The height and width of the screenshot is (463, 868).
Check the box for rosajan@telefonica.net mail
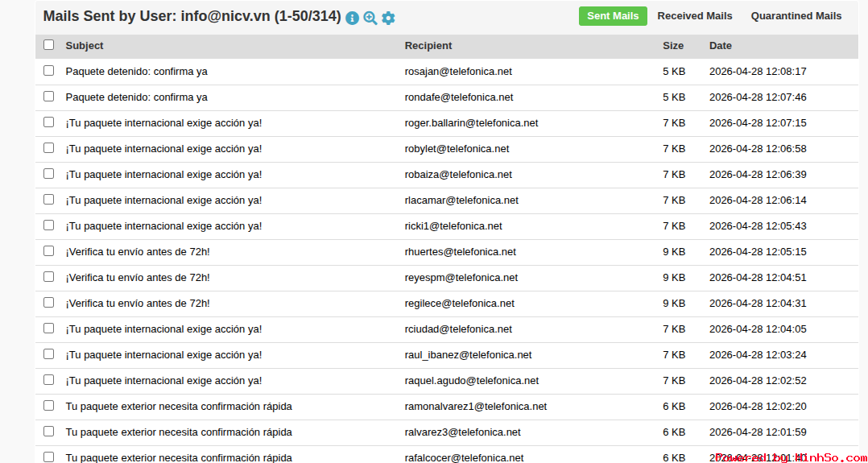(48, 70)
